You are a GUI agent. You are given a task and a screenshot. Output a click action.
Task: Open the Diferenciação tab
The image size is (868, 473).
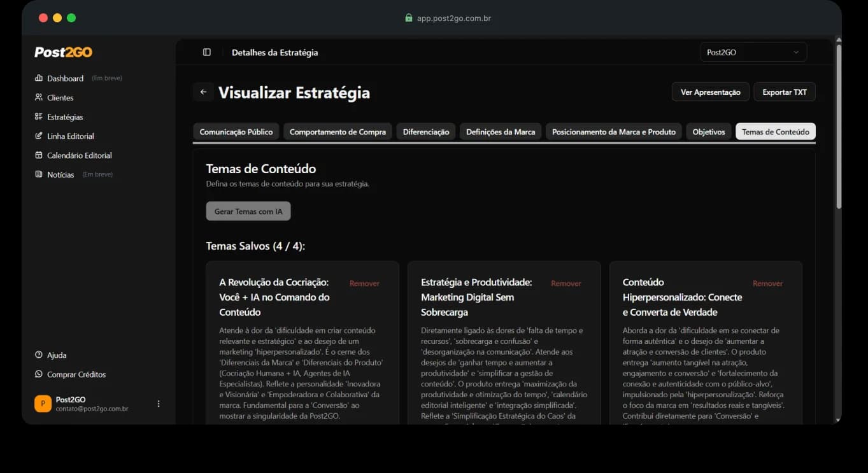tap(426, 132)
